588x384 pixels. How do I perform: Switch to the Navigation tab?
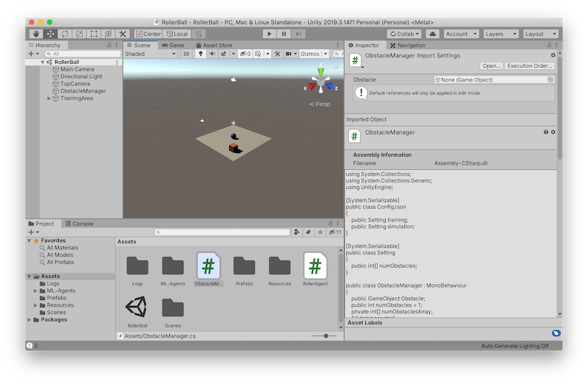pyautogui.click(x=408, y=45)
